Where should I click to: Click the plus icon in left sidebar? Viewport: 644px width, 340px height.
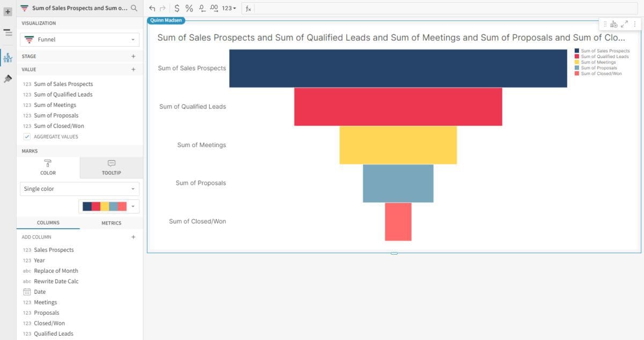pos(8,11)
